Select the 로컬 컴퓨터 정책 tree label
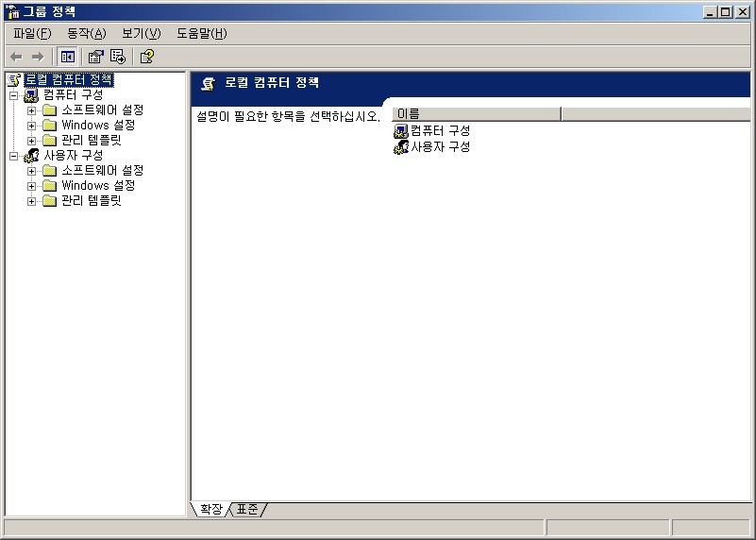 pyautogui.click(x=69, y=80)
